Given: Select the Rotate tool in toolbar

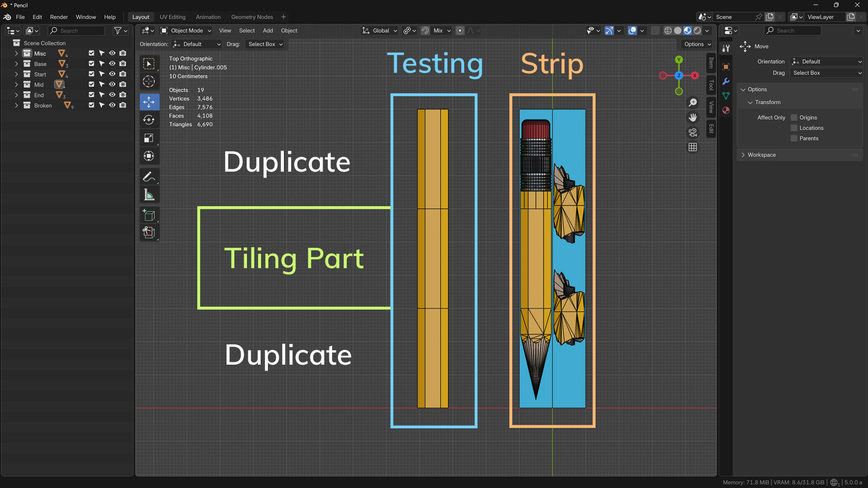Looking at the screenshot, I should click(x=149, y=120).
